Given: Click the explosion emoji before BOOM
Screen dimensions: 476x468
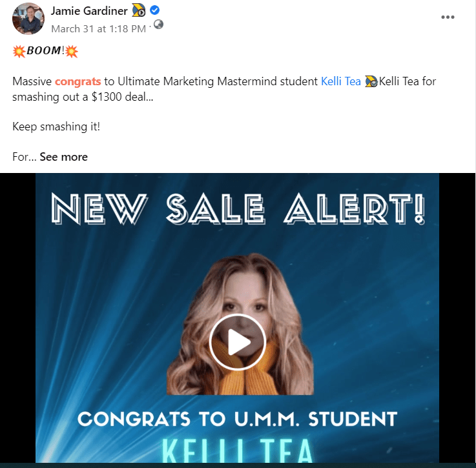Looking at the screenshot, I should (x=19, y=51).
